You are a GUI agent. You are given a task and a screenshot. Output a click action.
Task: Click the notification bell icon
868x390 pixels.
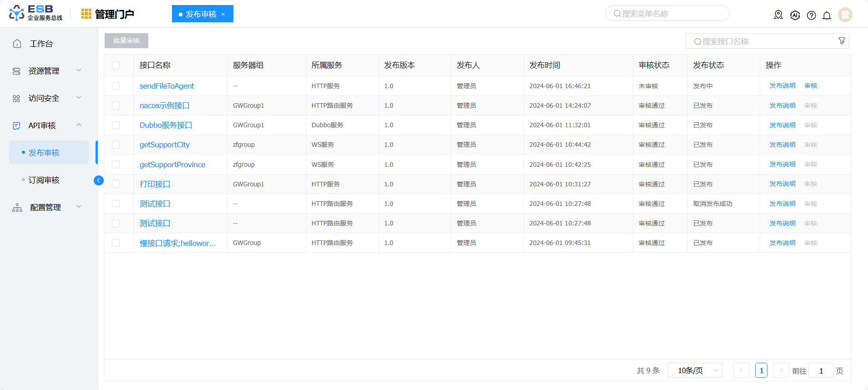827,15
